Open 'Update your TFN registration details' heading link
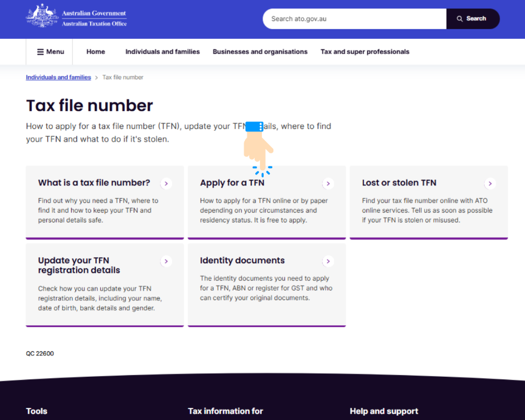Image resolution: width=525 pixels, height=420 pixels. tap(79, 266)
